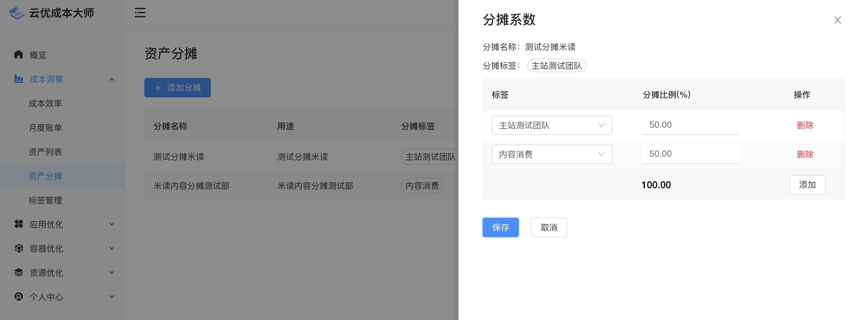This screenshot has width=868, height=320.
Task: Click the 分摊比例(%) column header
Action: [x=667, y=94]
